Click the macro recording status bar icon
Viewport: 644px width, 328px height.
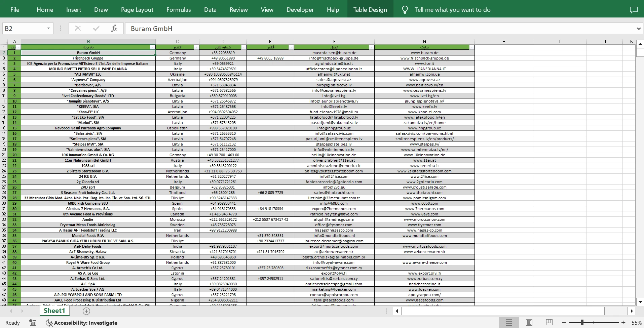coord(33,323)
